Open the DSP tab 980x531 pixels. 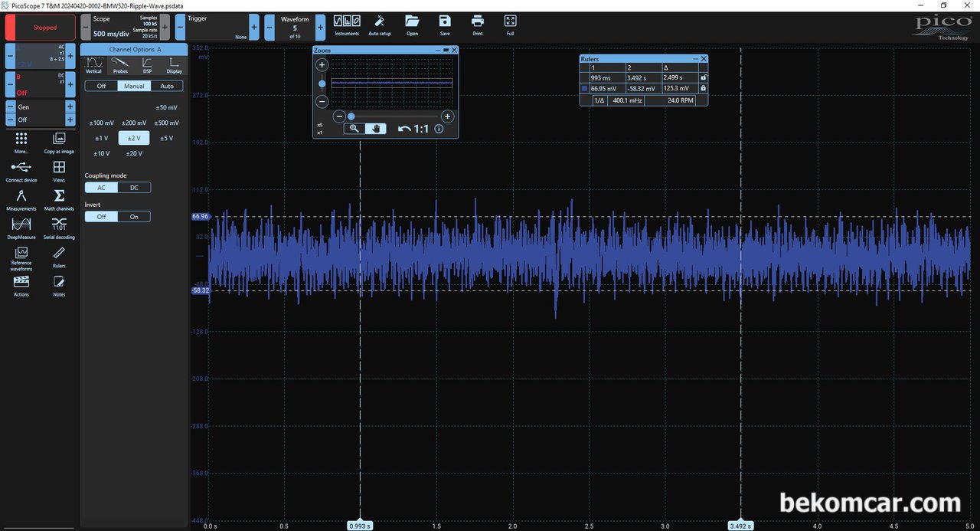147,64
